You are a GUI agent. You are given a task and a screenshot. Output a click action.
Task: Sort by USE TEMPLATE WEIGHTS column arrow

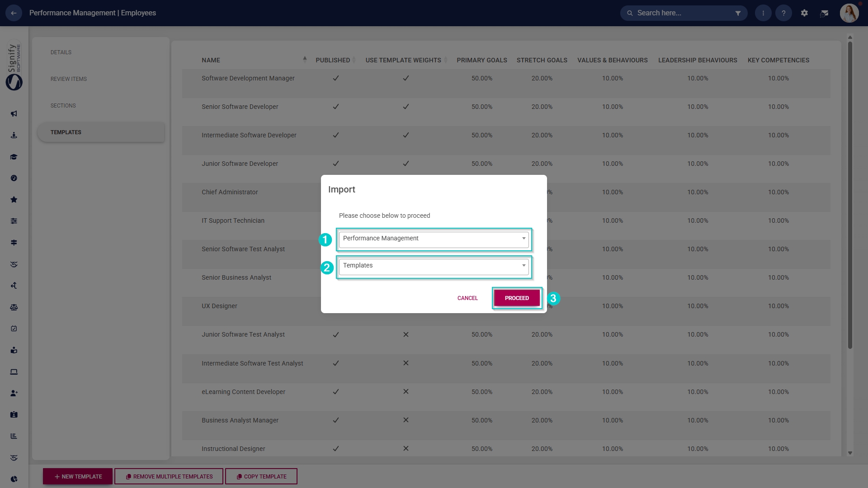(x=446, y=60)
